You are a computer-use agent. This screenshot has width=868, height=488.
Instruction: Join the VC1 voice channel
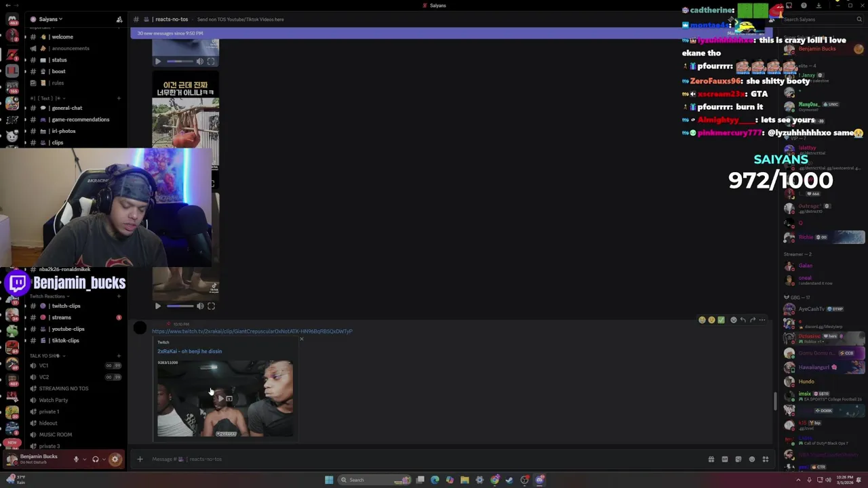[x=44, y=365]
